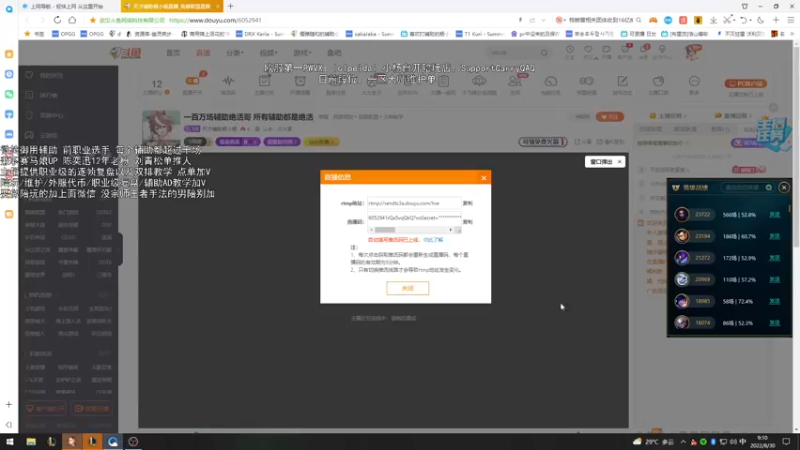Click the streamer avatar thumbnail
This screenshot has height=450, width=800.
click(x=161, y=129)
